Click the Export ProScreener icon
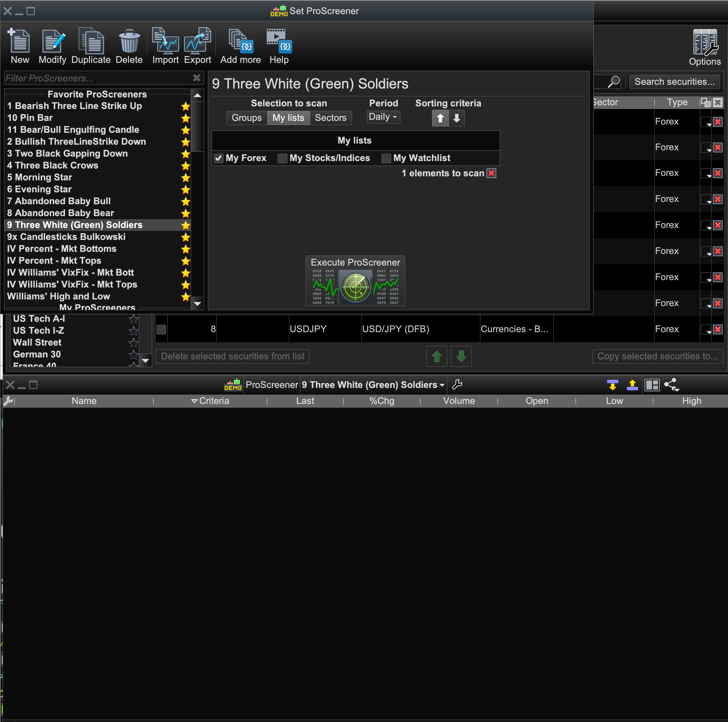This screenshot has width=728, height=722. pyautogui.click(x=197, y=41)
